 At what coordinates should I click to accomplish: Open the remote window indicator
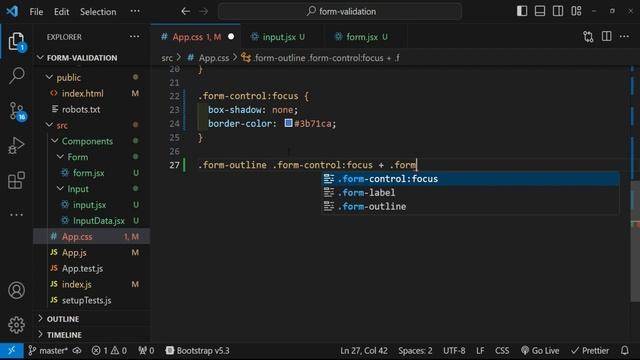pos(11,351)
